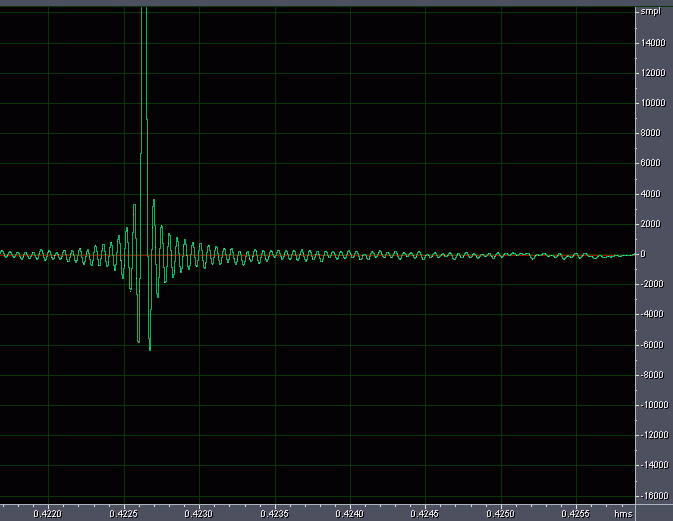673x521 pixels.
Task: Select the positive 10000 amplitude ruler value
Action: click(653, 103)
